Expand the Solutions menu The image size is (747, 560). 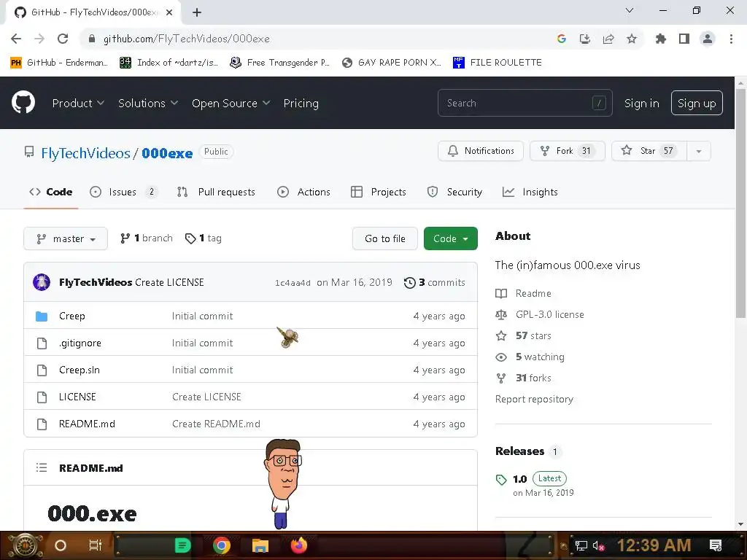click(147, 103)
